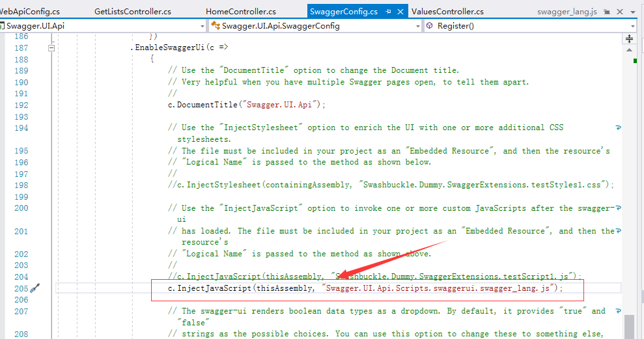Click c.InjectJavaScript on line 205
The width and height of the screenshot is (644, 339).
pyautogui.click(x=210, y=288)
